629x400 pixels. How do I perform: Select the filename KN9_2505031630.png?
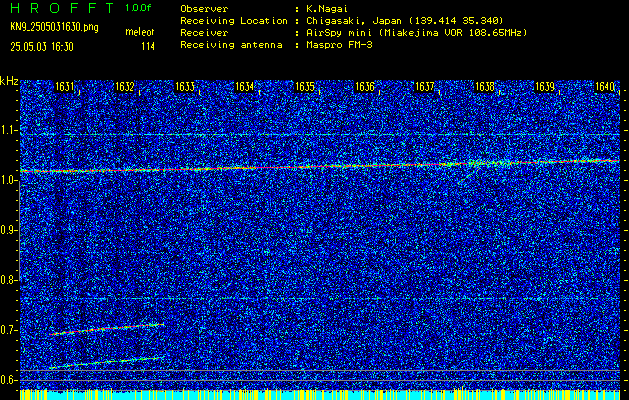pyautogui.click(x=54, y=27)
